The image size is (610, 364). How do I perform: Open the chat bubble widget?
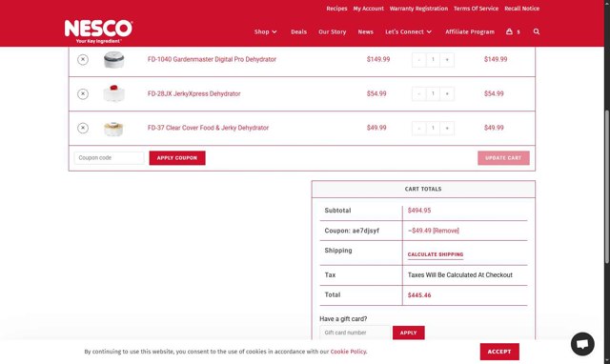(x=582, y=344)
